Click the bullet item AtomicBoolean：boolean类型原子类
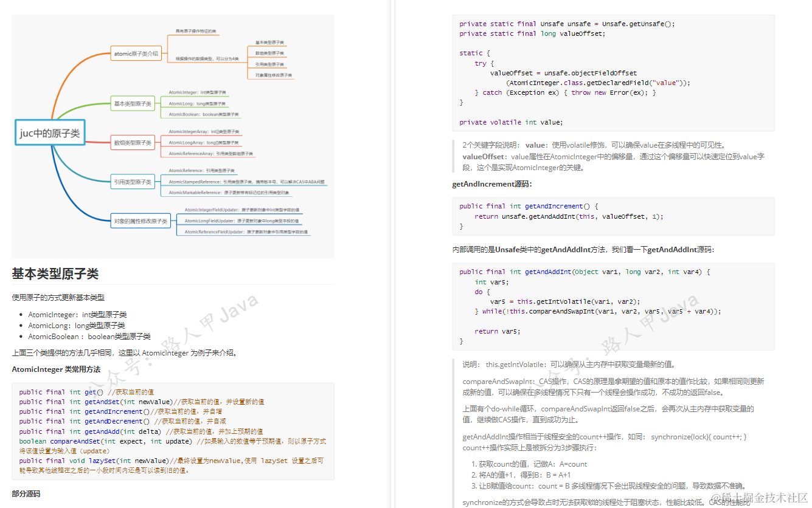The image size is (812, 508). click(89, 337)
